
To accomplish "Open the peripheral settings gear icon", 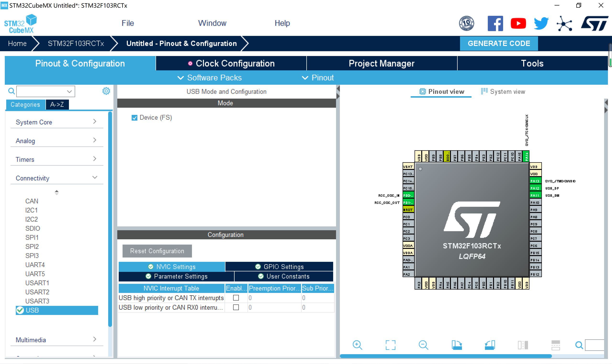I will [106, 91].
